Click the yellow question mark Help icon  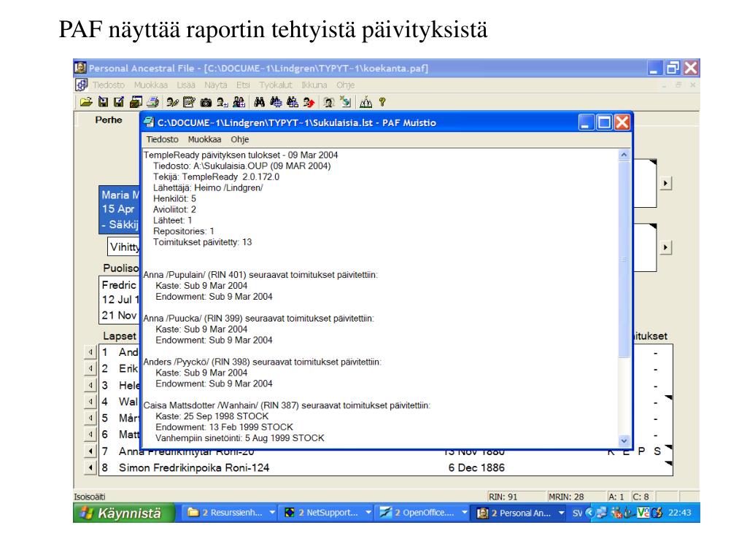382,102
